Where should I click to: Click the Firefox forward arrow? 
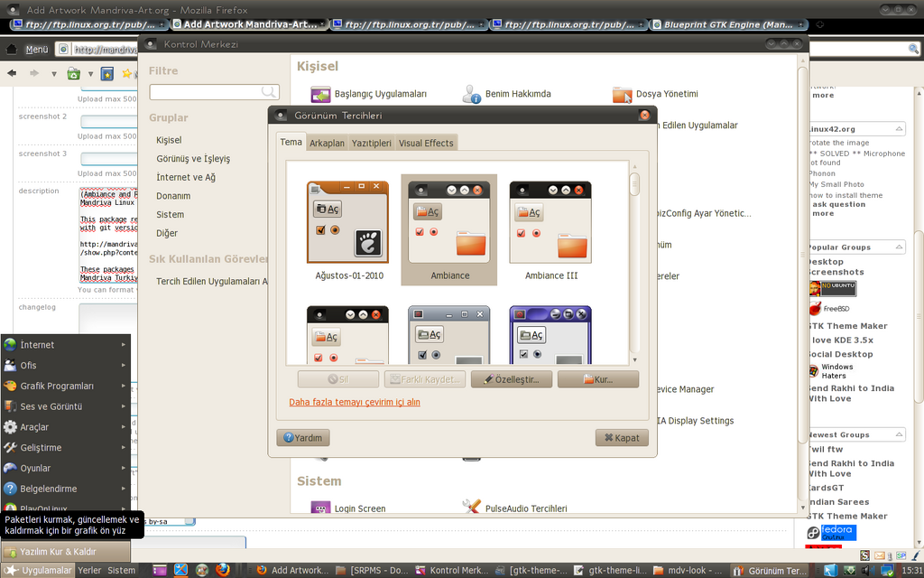point(34,74)
